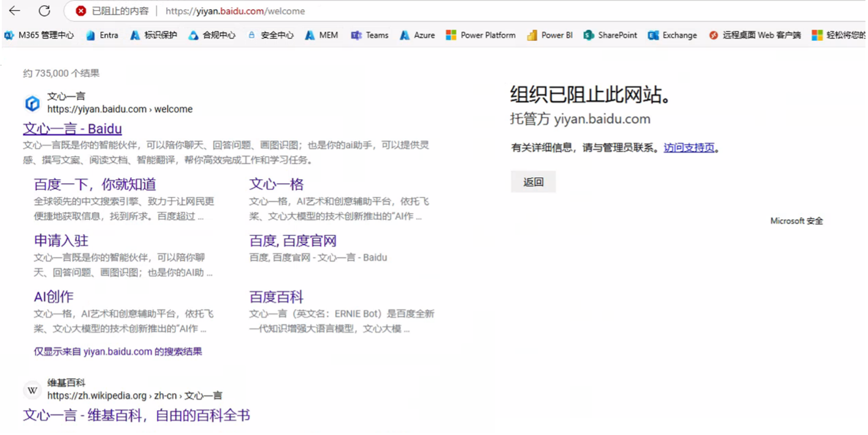Click the Microsoft 安全 label
Viewport: 868px width, 435px height.
(797, 221)
